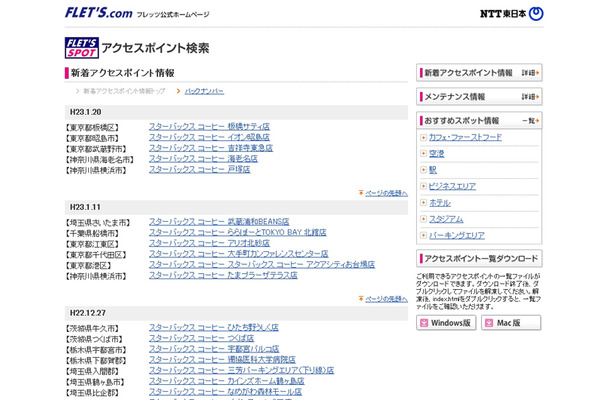Open スターバックス 宇都宮パルコ店 link
610x400 pixels.
(214, 349)
